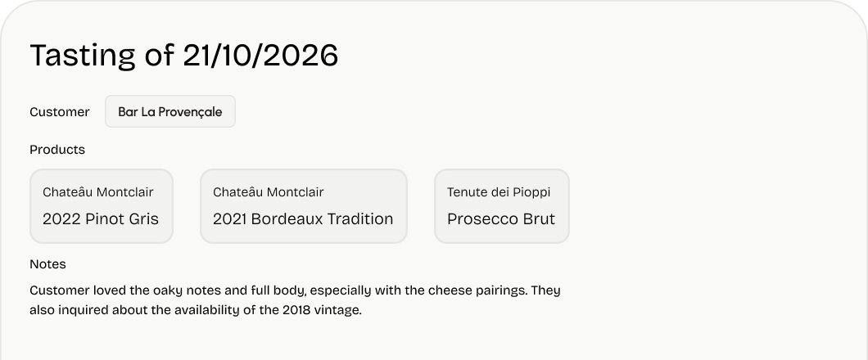Click the Customer field label
This screenshot has height=360, width=868.
60,112
